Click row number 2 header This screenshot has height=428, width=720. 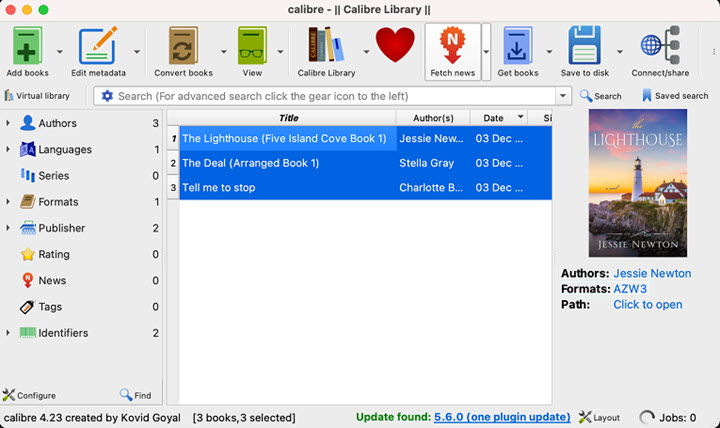coord(173,163)
